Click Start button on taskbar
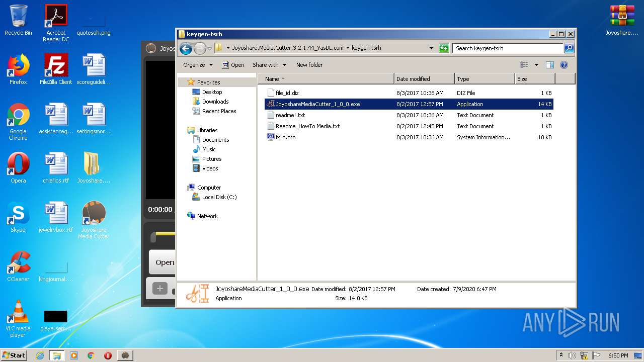The image size is (644, 362). click(x=14, y=355)
